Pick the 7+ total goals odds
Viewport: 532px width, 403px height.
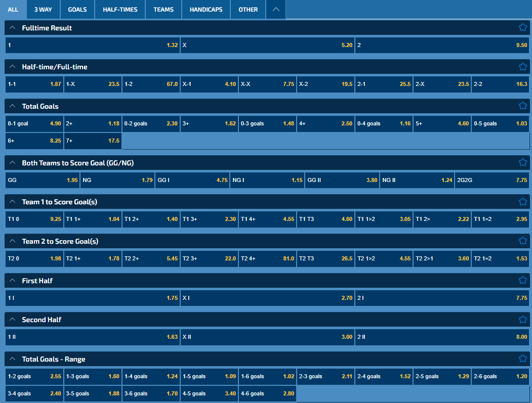93,141
